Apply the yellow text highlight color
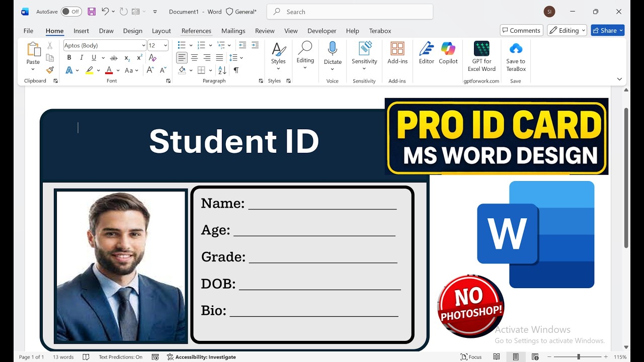Image resolution: width=644 pixels, height=362 pixels. pos(90,70)
